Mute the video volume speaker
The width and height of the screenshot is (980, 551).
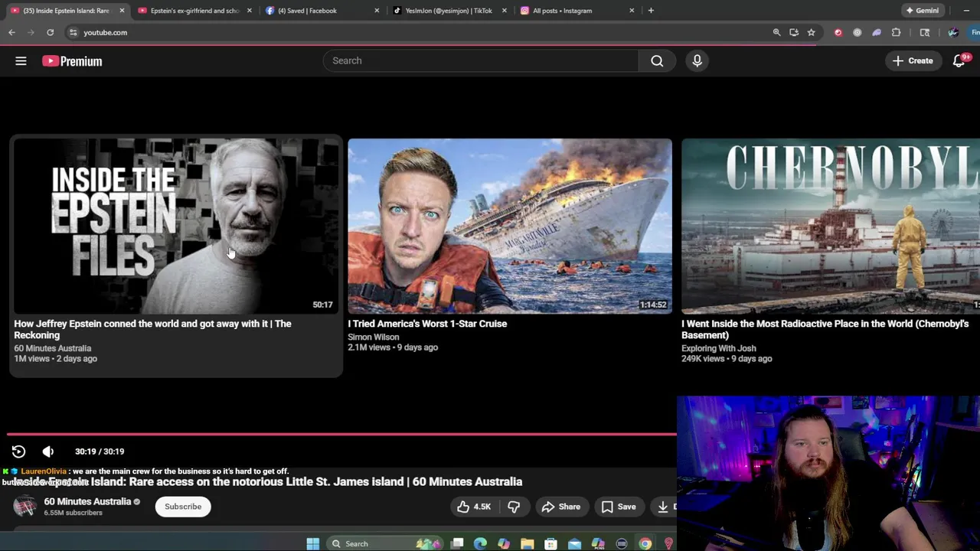pyautogui.click(x=47, y=452)
